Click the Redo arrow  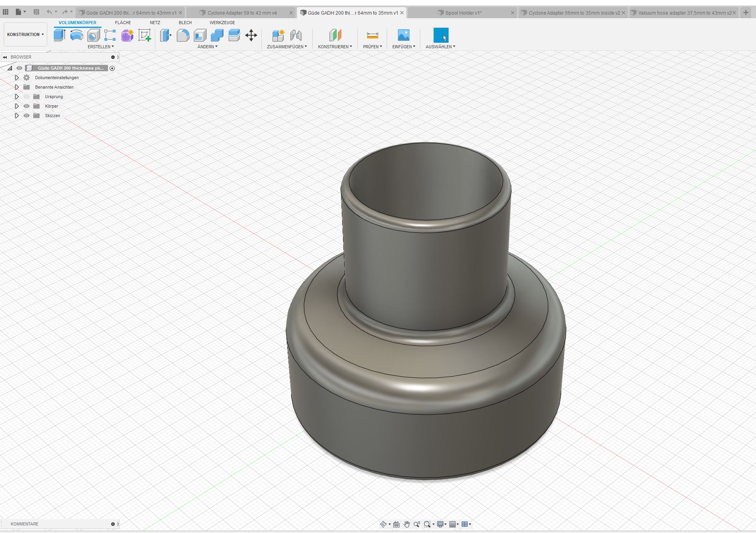coord(65,12)
